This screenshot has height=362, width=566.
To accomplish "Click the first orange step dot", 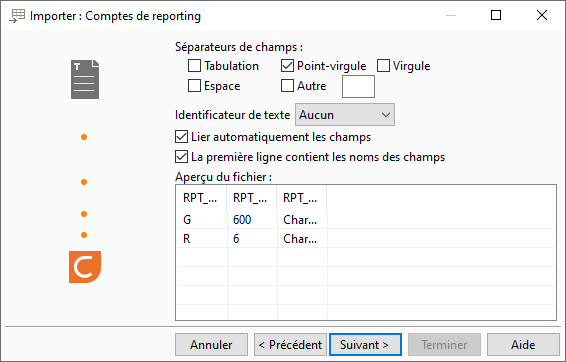I will [x=84, y=137].
